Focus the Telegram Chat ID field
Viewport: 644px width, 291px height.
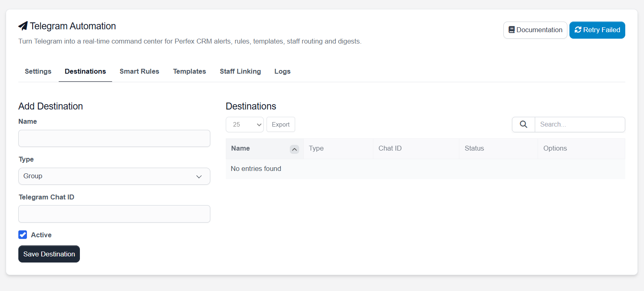point(114,214)
